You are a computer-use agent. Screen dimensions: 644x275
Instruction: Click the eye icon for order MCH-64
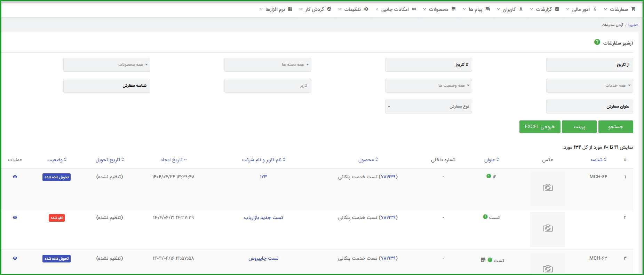[x=15, y=177]
